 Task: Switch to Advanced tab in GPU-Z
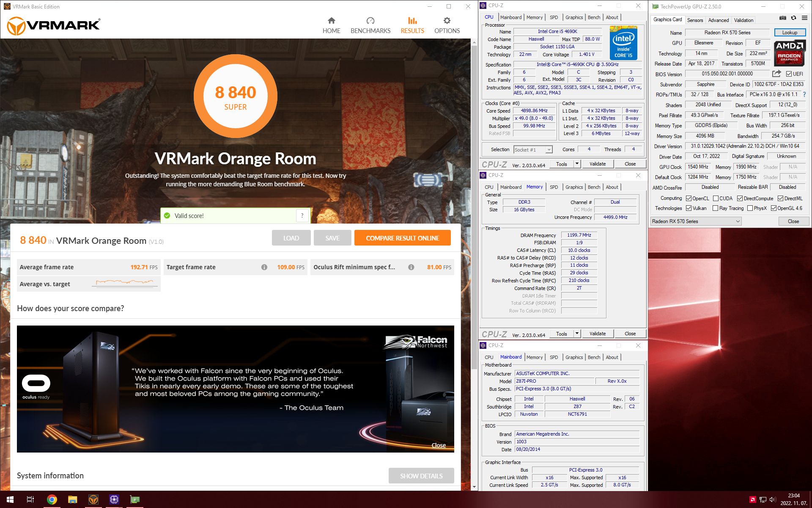(x=719, y=20)
